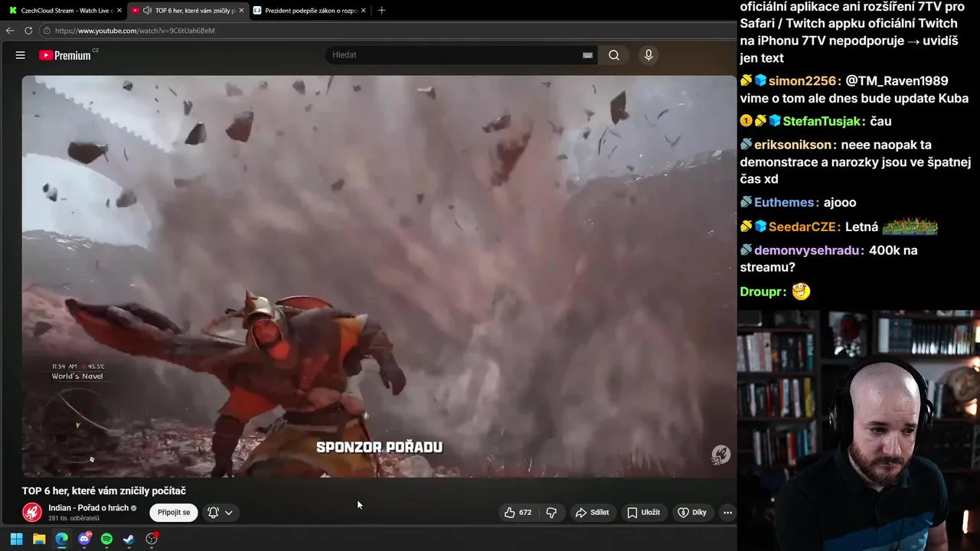Open Microsoft Edge from taskbar

coord(61,539)
